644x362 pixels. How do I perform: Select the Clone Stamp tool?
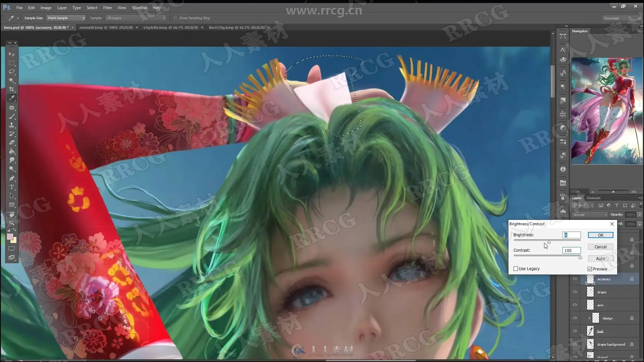pos(12,125)
